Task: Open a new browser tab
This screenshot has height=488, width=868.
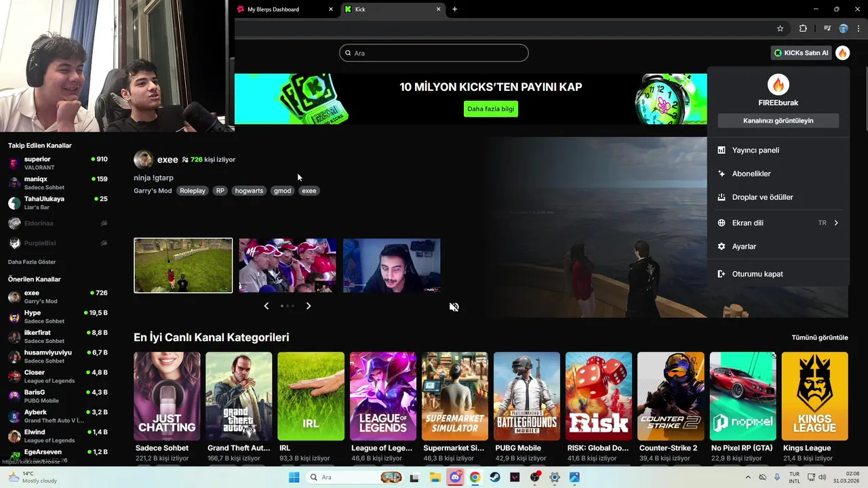Action: tap(454, 9)
